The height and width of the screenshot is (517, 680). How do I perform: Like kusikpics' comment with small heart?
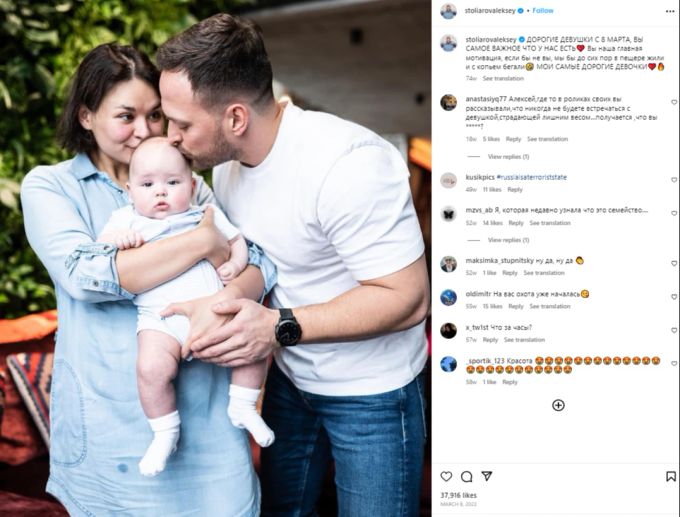pyautogui.click(x=673, y=180)
